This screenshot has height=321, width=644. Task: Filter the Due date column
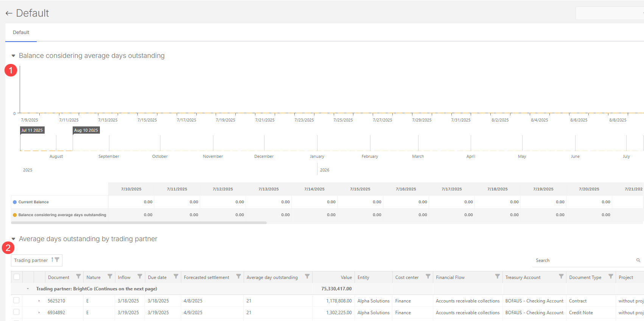coord(176,277)
